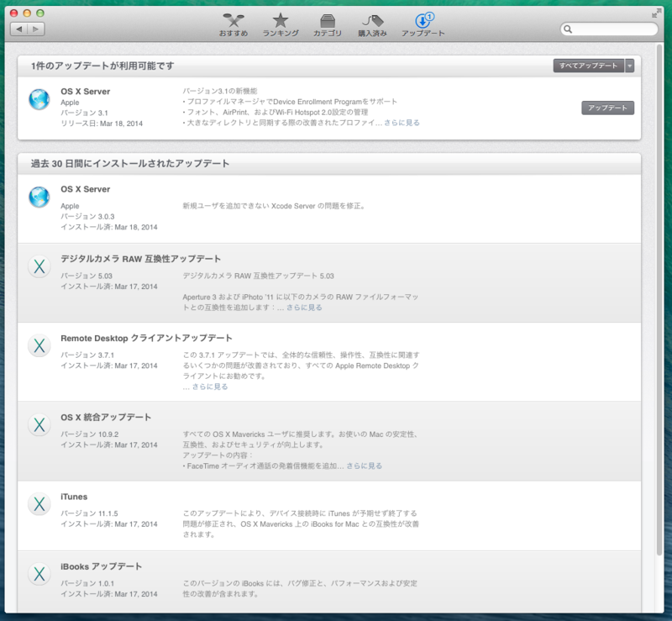The image size is (672, 621).
Task: Click the 1件のアップデートが利用可能です heading
Action: (102, 66)
